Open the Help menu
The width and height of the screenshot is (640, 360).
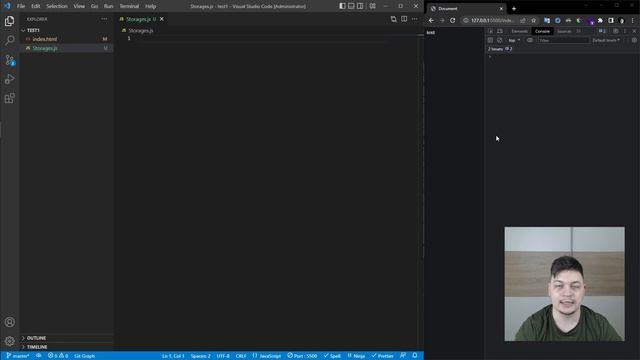pos(151,6)
